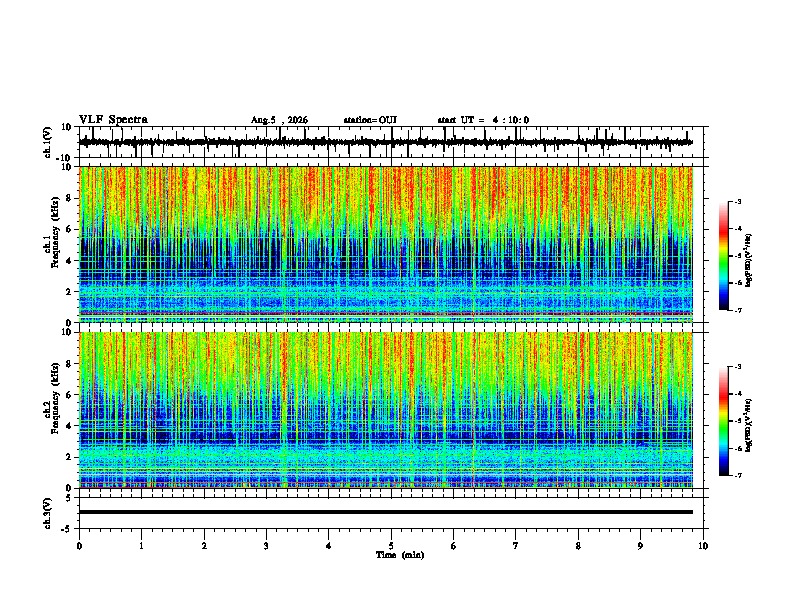Click the "-7" label on ch.1 color bar

pyautogui.click(x=738, y=311)
